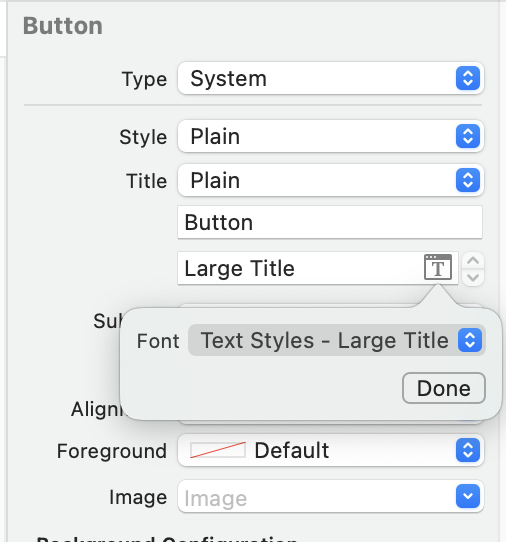Click the Foreground default color swatch
The image size is (506, 542).
click(x=218, y=450)
